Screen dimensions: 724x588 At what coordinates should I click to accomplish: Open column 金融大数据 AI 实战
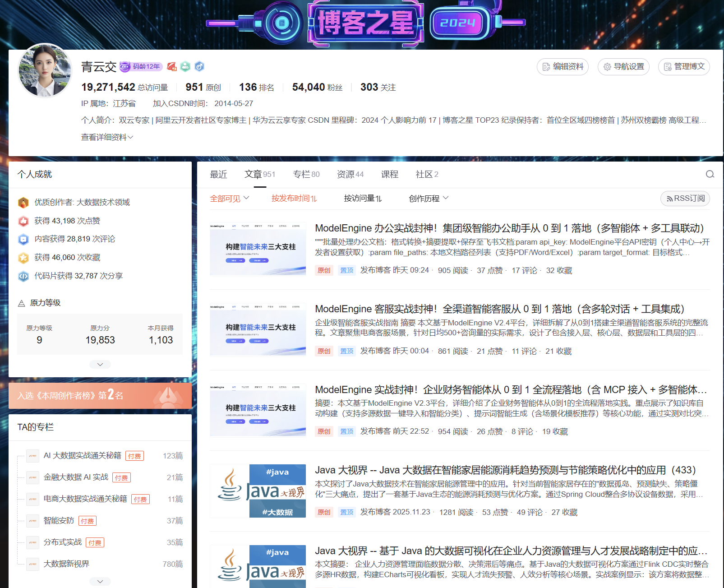tap(76, 477)
